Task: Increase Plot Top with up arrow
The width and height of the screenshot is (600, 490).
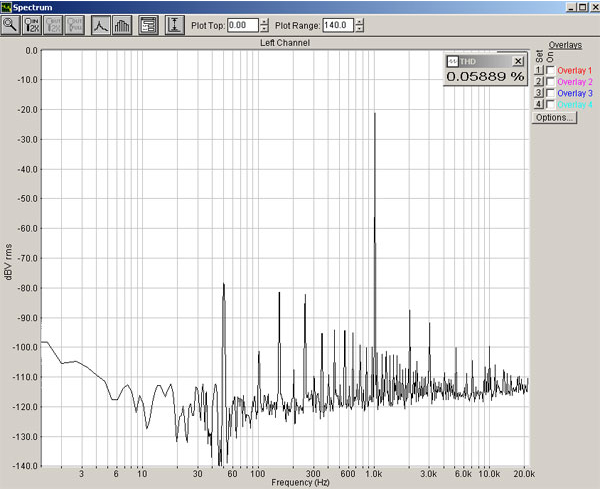Action: coord(264,20)
